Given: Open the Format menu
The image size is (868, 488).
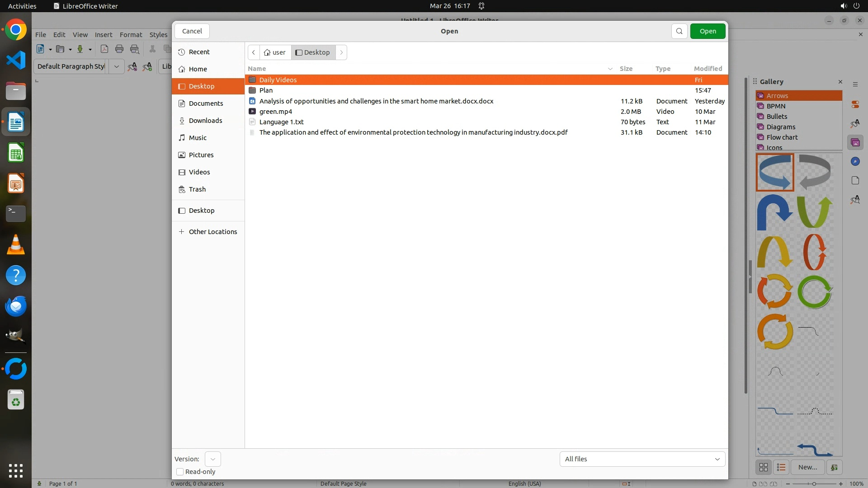Looking at the screenshot, I should (x=131, y=35).
